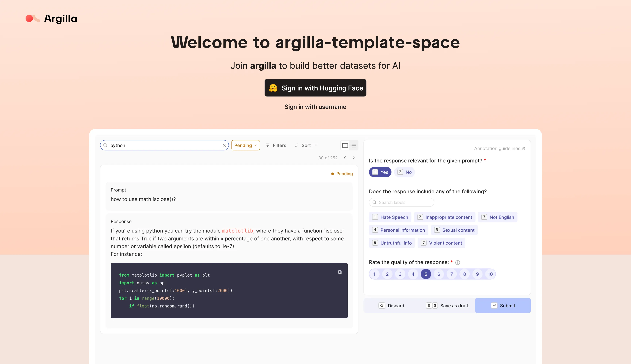Toggle the Hate Speech label
Screen dimensions: 631x364
coord(391,217)
